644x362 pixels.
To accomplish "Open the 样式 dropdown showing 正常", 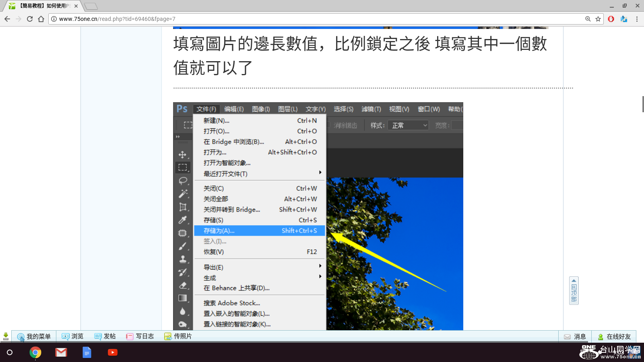I will [x=408, y=125].
